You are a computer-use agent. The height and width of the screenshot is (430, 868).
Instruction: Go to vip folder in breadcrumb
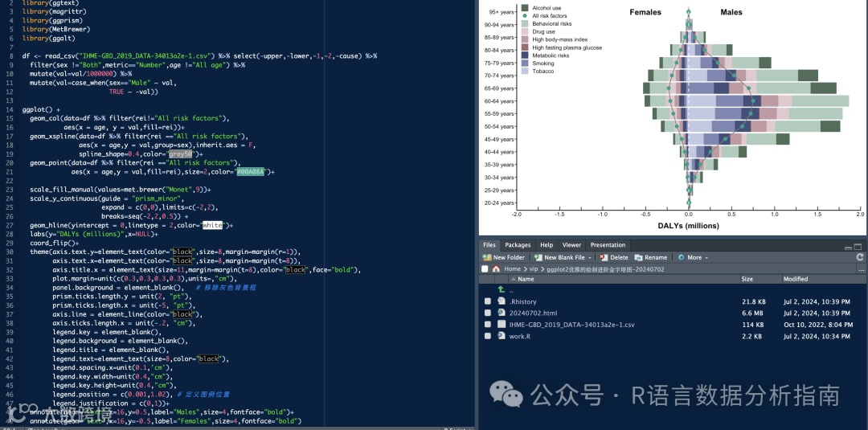coord(534,269)
